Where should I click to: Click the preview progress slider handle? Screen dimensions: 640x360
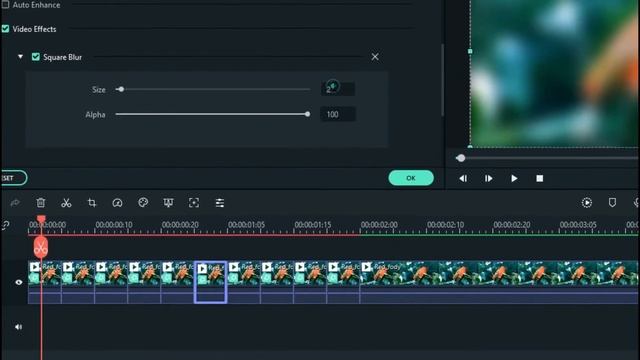coord(461,158)
